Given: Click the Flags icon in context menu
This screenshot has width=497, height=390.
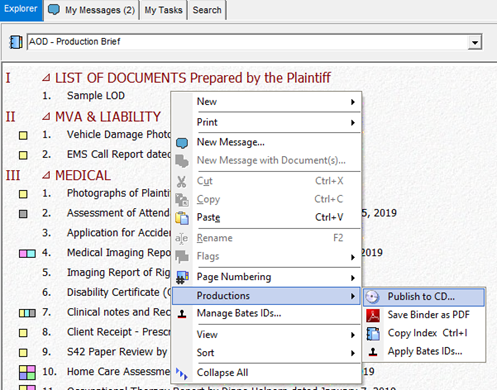Looking at the screenshot, I should tap(182, 256).
